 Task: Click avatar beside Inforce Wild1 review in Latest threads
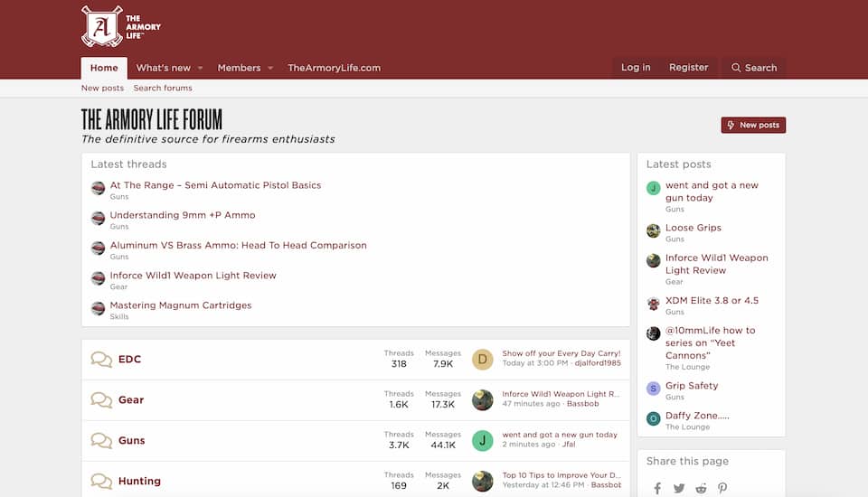click(x=98, y=278)
